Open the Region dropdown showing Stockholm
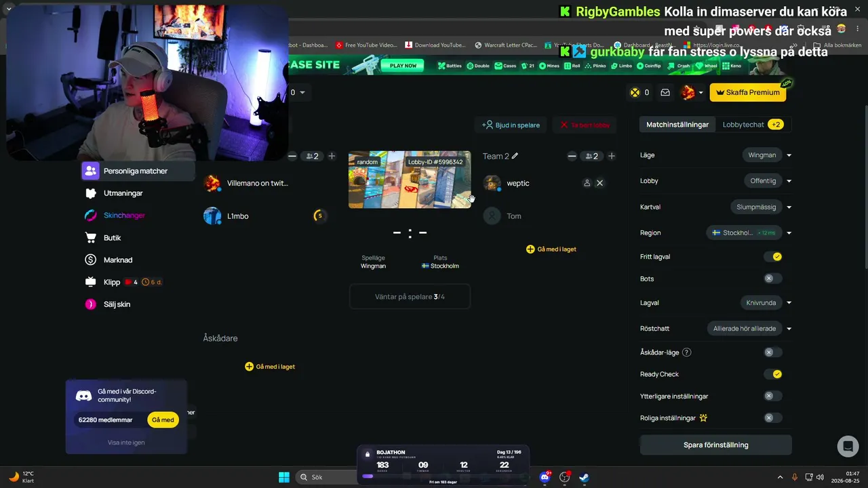 point(749,232)
